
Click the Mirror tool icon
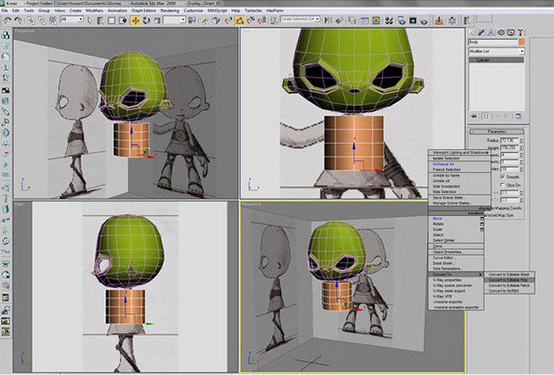click(x=328, y=20)
